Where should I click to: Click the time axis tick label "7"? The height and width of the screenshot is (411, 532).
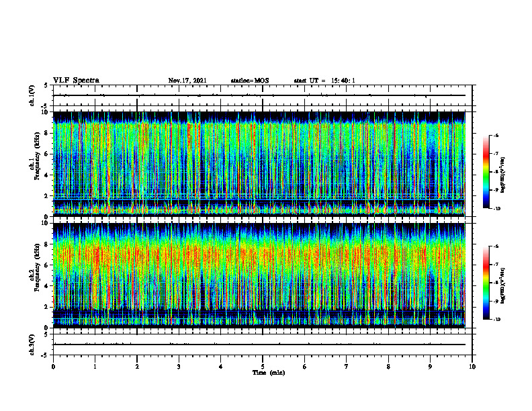tap(347, 367)
